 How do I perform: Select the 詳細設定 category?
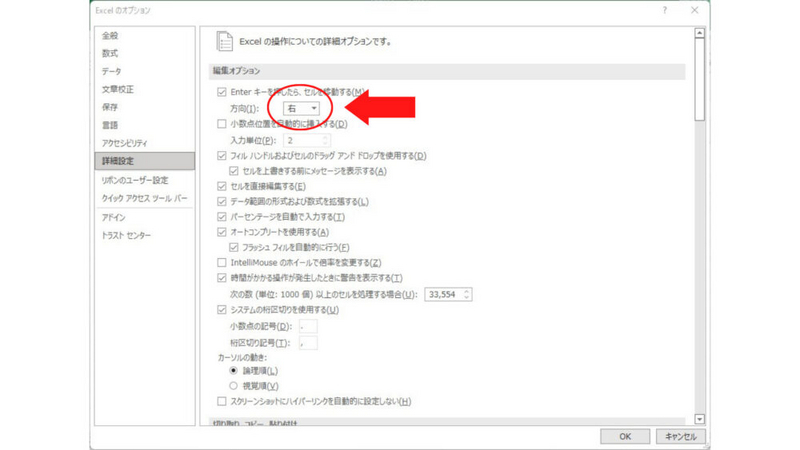(x=144, y=161)
